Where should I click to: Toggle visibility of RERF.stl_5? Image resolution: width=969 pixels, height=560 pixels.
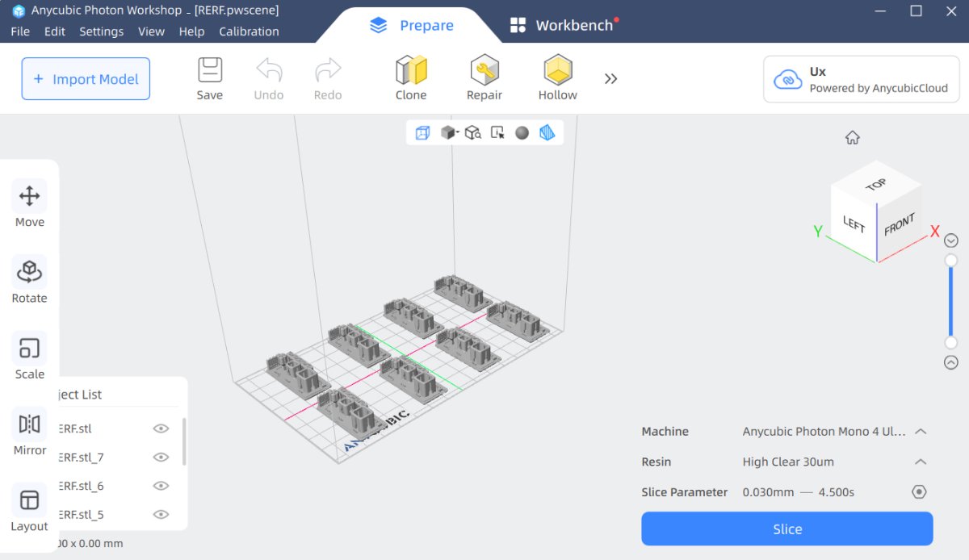coord(161,514)
